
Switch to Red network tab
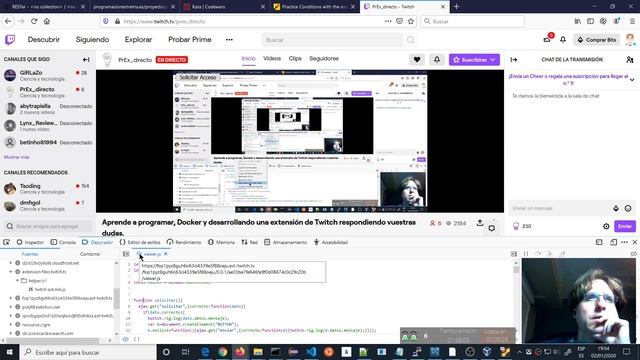[x=249, y=242]
